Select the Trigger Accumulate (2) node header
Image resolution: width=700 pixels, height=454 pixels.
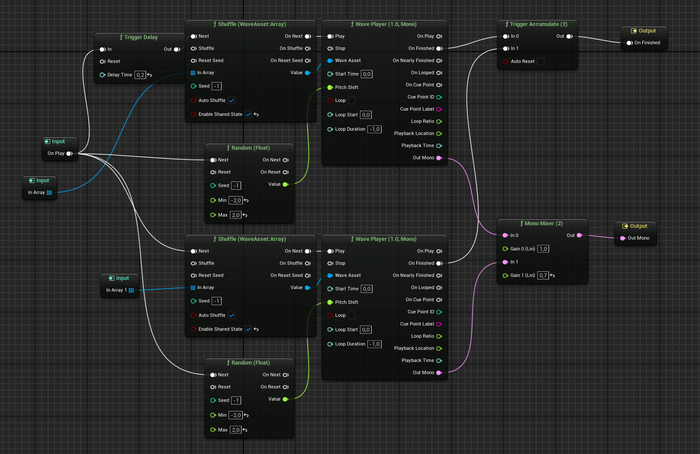[x=538, y=22]
